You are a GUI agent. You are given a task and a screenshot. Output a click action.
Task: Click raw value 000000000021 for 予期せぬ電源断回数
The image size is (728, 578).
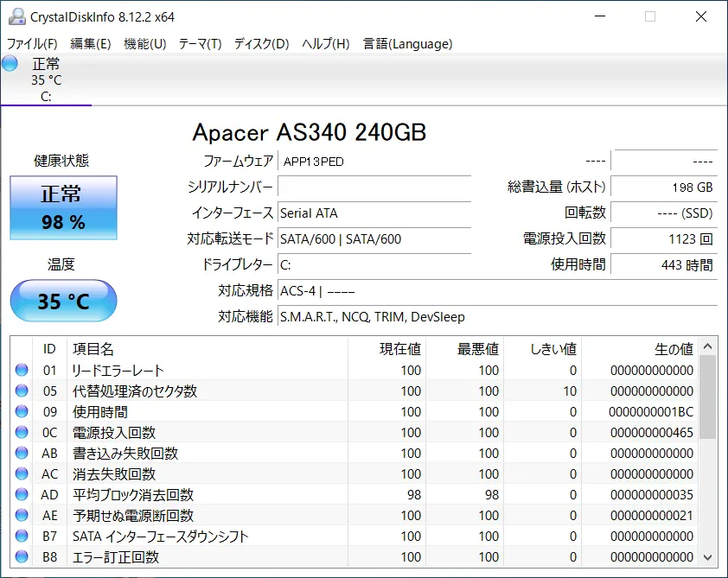pos(651,516)
